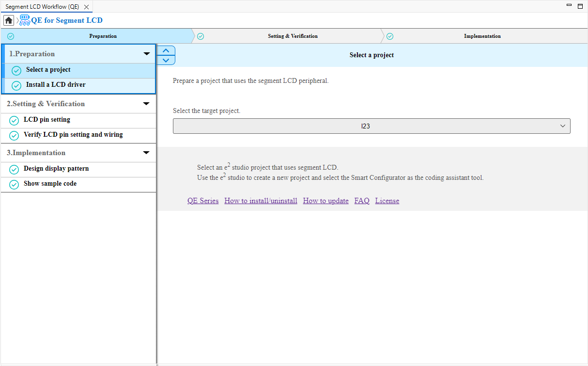Select Verify LCD pin setting and wiring

click(x=73, y=135)
